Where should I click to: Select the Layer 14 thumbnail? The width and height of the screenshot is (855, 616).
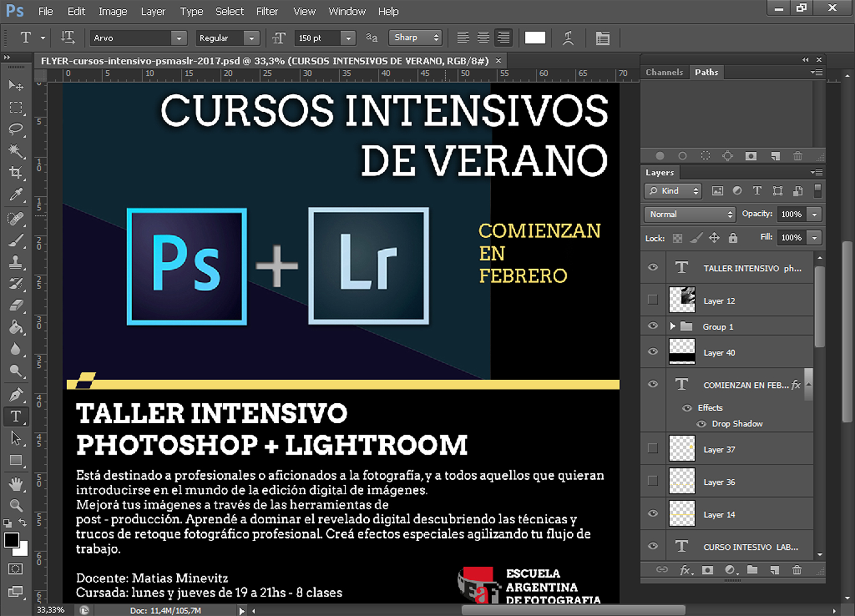point(682,514)
